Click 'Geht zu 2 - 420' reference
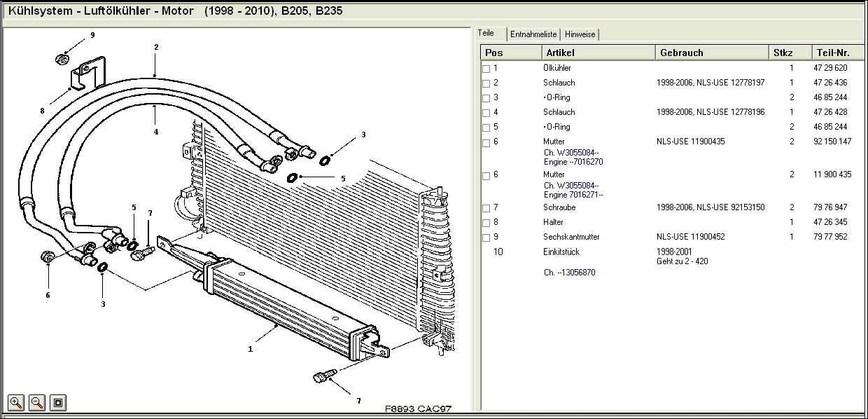 (683, 261)
